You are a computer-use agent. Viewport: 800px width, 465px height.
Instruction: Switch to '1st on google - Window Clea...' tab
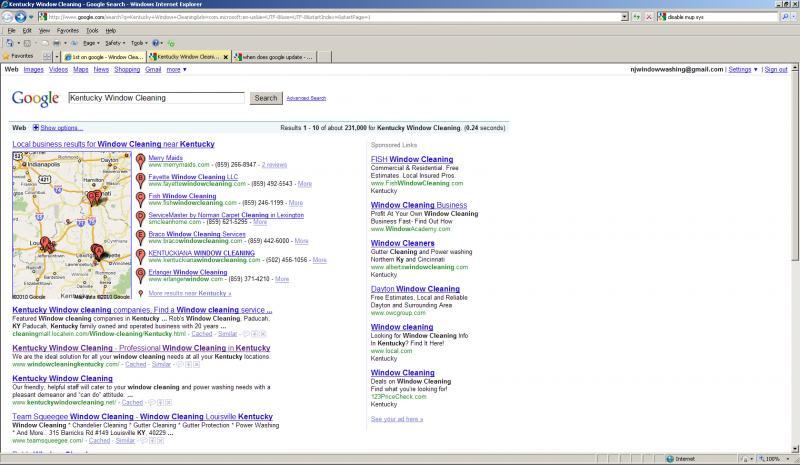pyautogui.click(x=104, y=57)
